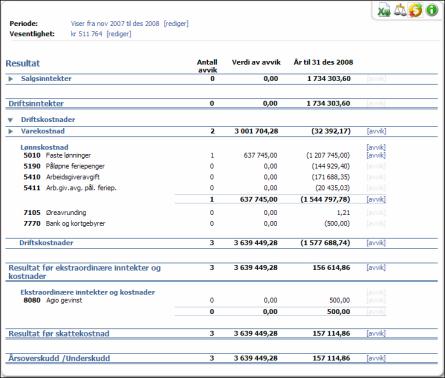This screenshot has height=378, width=445.
Task: Open avvik for Lønnskostnad subtotal 637 745,00
Action: (376, 200)
